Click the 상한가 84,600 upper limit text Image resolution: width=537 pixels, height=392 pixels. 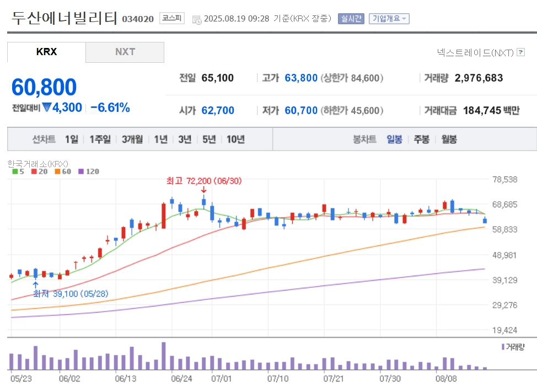tap(352, 78)
